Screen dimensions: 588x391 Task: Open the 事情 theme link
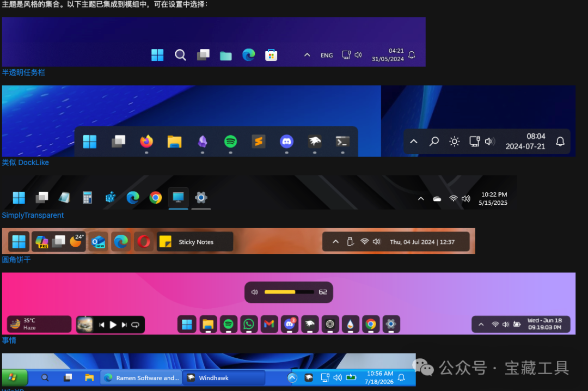9,340
